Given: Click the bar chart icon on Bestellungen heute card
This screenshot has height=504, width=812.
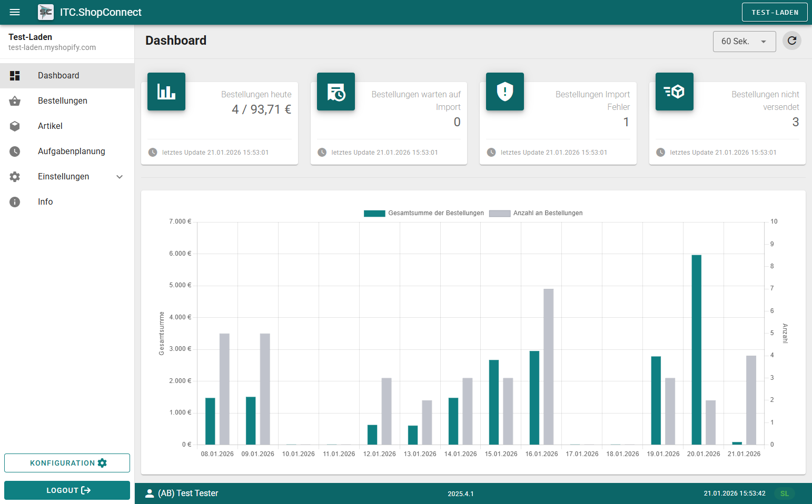Looking at the screenshot, I should (x=166, y=92).
